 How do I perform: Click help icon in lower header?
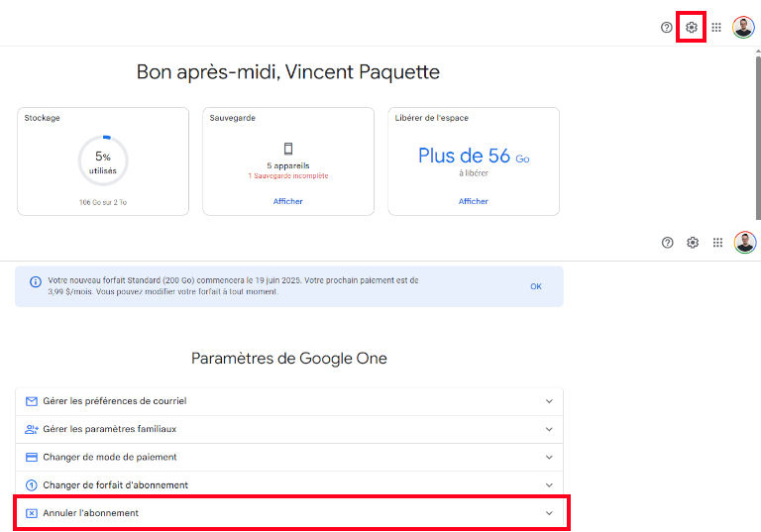tap(667, 242)
